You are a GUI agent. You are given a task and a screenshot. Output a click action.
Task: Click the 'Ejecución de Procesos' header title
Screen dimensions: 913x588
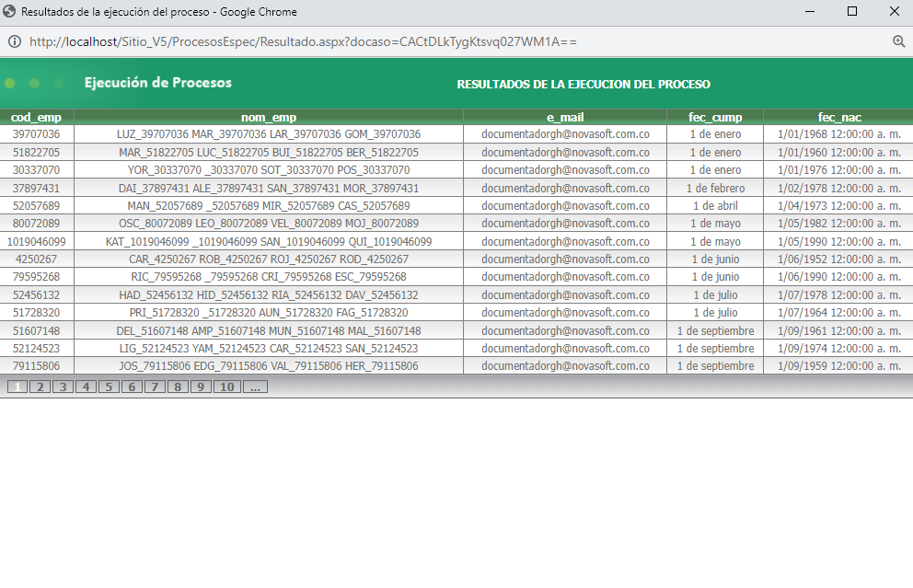(x=157, y=83)
